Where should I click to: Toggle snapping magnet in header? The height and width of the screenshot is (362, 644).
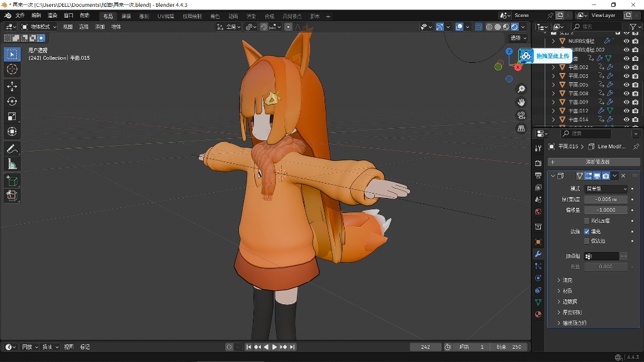point(264,27)
